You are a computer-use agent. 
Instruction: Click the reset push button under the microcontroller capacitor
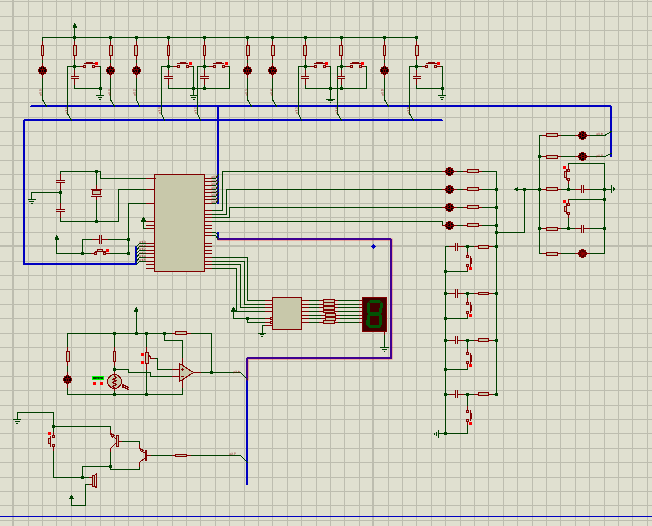click(x=100, y=252)
